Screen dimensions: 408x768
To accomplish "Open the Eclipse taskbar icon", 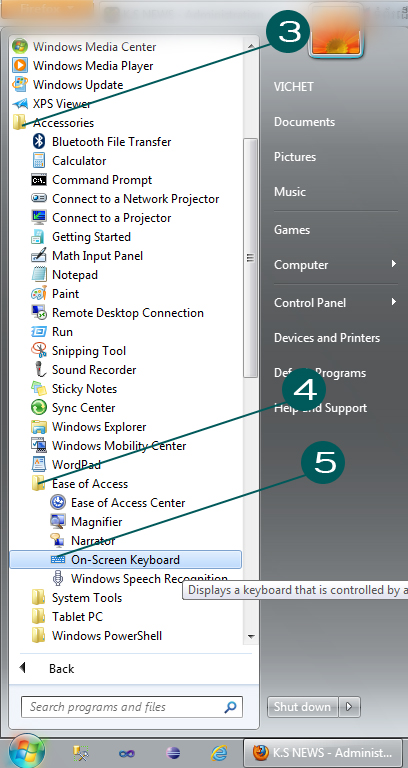I will [x=173, y=753].
